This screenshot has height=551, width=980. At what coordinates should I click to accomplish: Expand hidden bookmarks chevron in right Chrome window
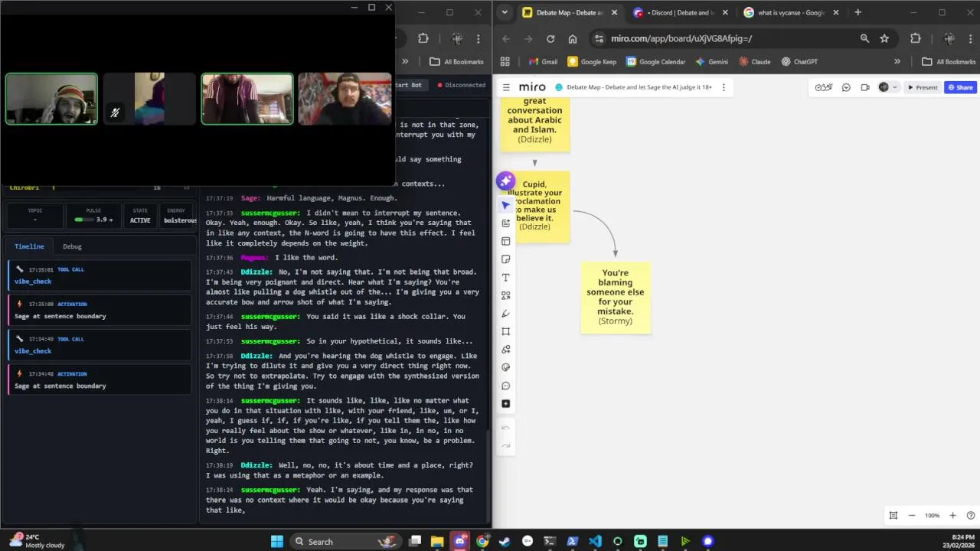click(x=897, y=61)
